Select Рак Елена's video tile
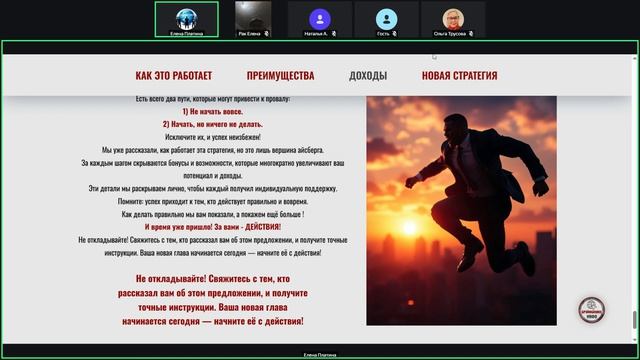 (253, 19)
